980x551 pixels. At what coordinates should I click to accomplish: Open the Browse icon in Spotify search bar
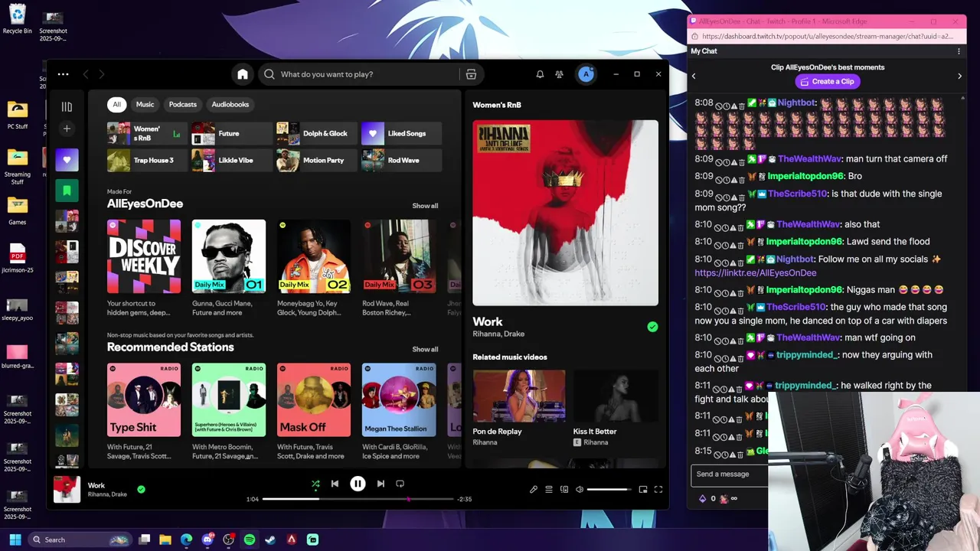click(x=471, y=74)
